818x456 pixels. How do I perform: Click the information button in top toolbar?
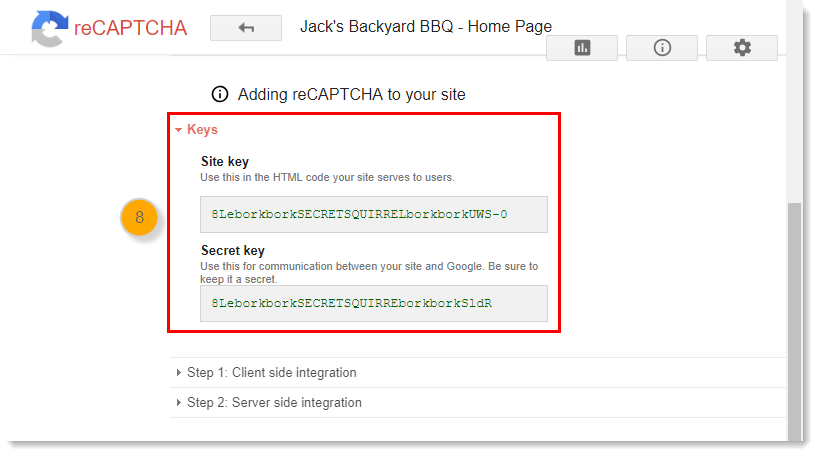click(662, 48)
